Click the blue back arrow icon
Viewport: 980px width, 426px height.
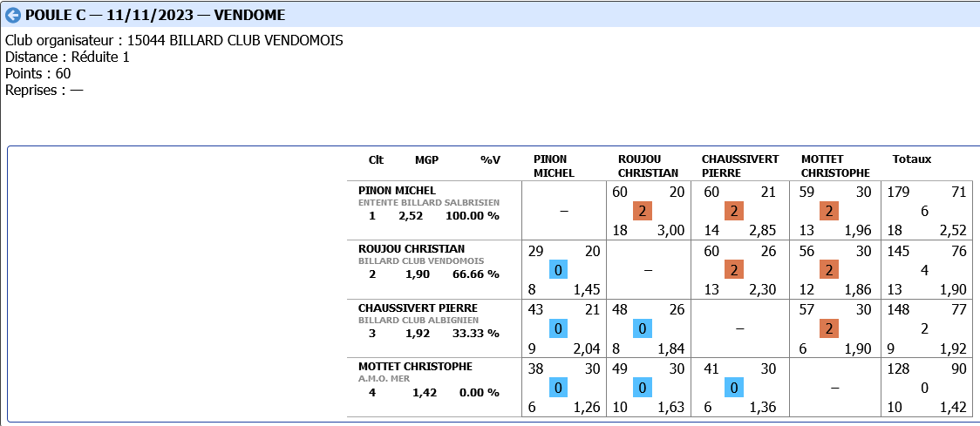12,15
